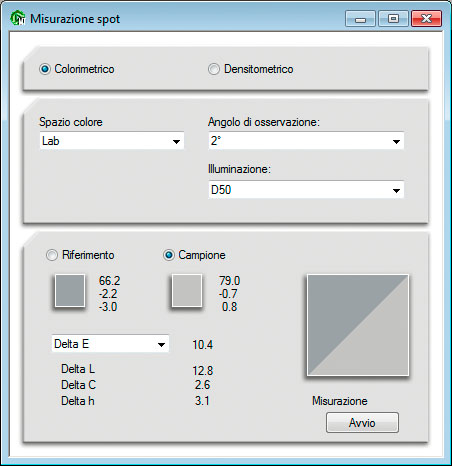
Task: Click the Delta E value 10.4
Action: (x=202, y=344)
